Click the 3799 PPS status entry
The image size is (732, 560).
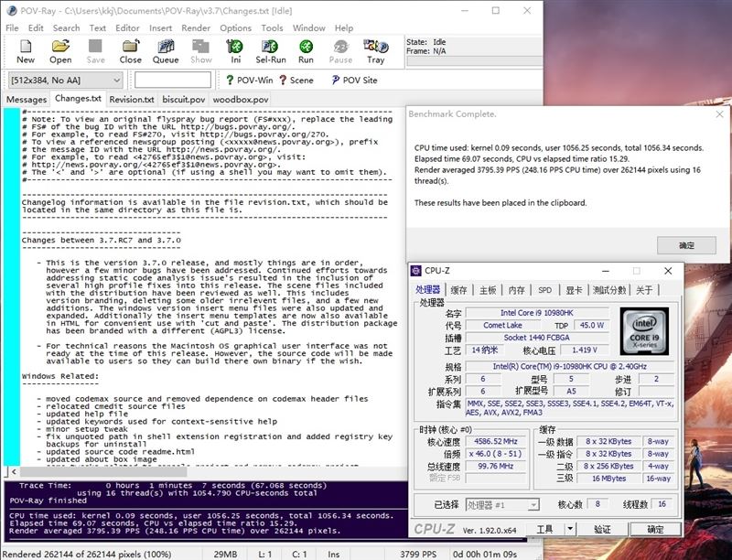click(x=418, y=554)
